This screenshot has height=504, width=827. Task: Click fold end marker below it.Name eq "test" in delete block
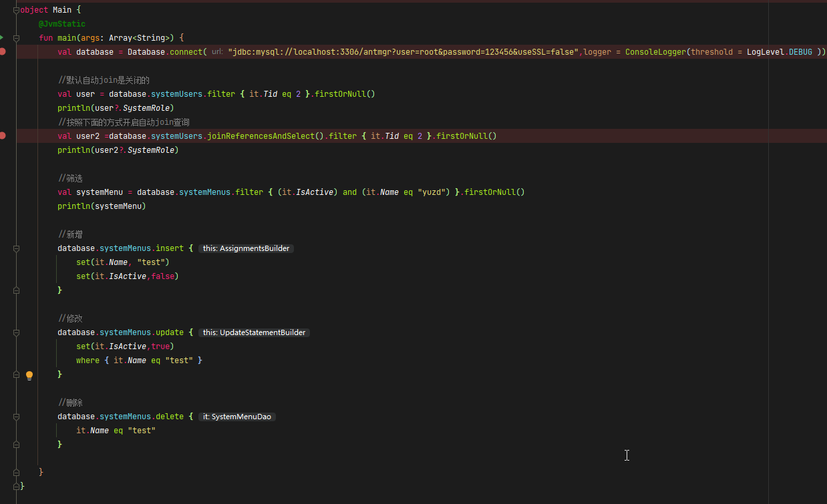pos(17,445)
